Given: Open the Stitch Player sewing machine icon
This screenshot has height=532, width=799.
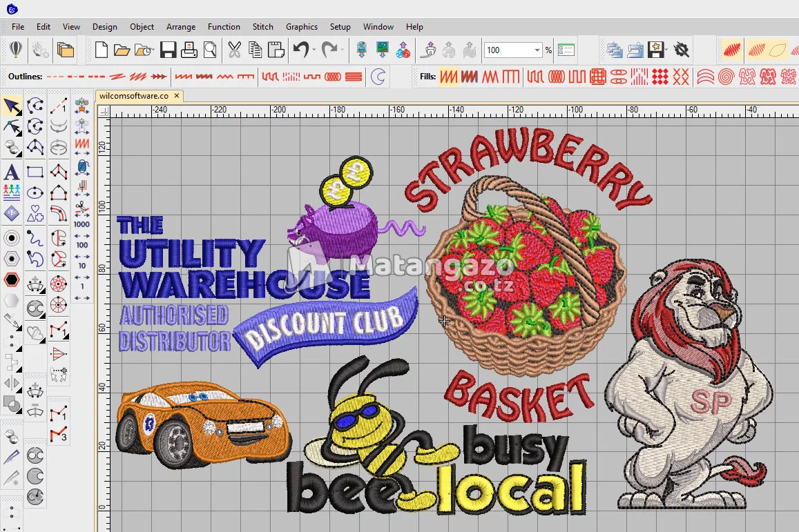Looking at the screenshot, I should point(635,50).
